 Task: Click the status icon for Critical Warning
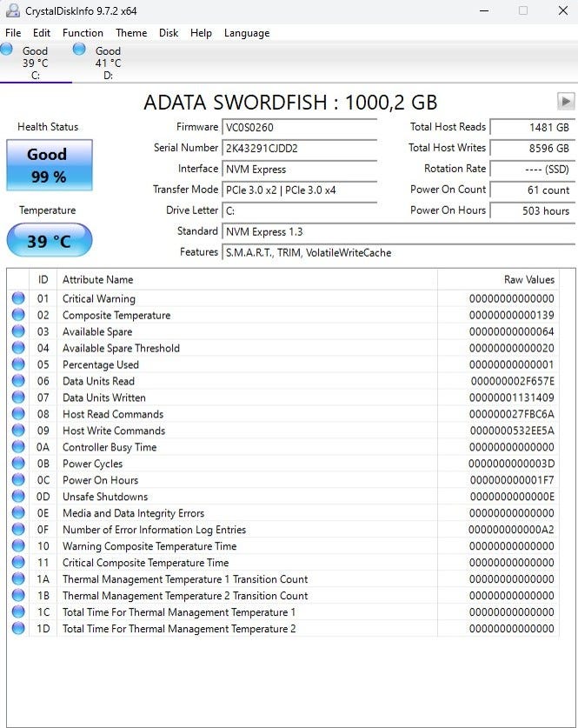(18, 298)
